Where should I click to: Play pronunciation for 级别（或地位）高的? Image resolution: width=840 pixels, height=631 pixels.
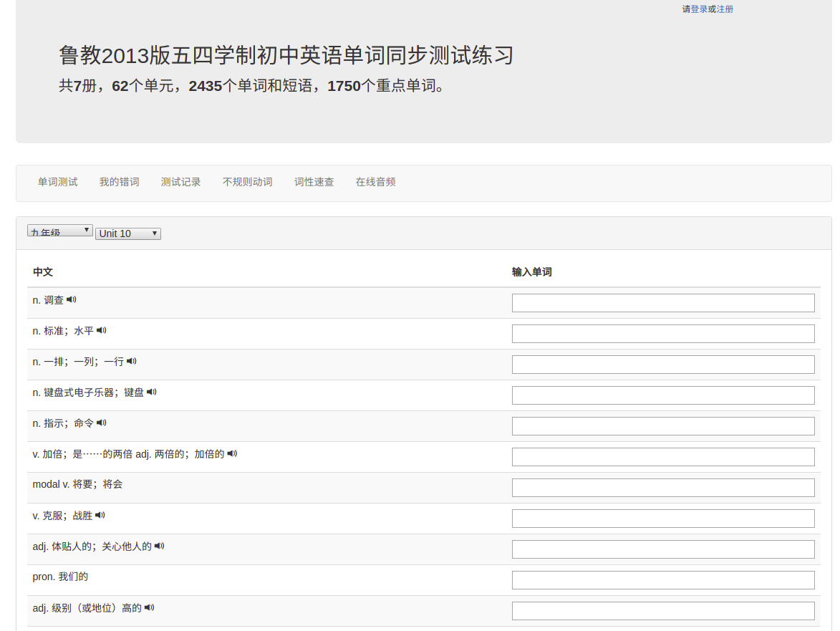150,607
